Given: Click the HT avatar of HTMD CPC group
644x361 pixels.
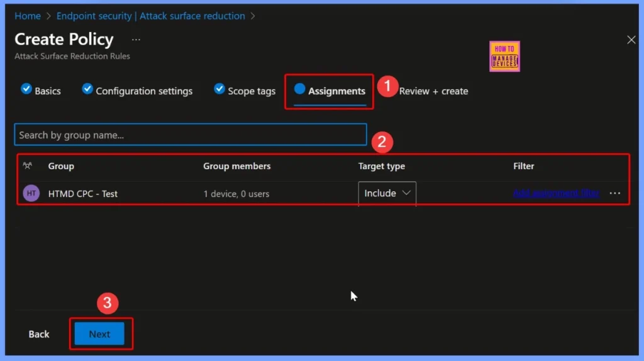Looking at the screenshot, I should (31, 193).
